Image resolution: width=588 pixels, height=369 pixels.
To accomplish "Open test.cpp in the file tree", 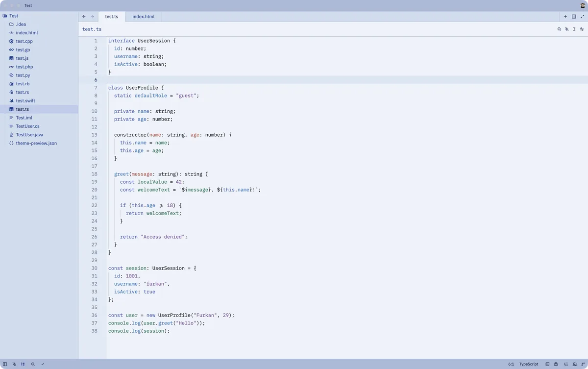I will (x=39, y=41).
